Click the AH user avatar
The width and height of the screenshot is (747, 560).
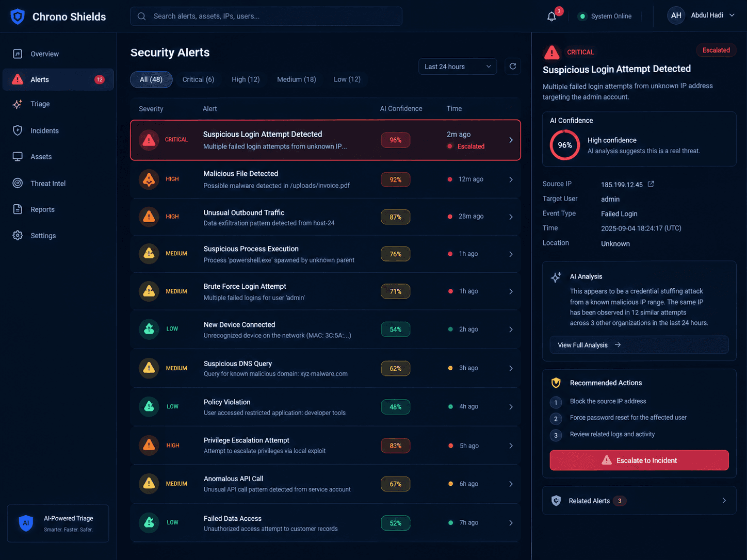pyautogui.click(x=676, y=15)
